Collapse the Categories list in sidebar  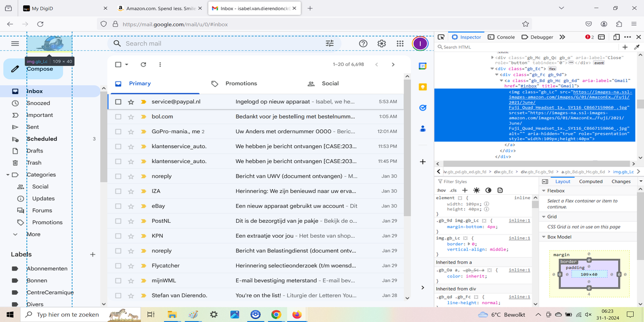coord(8,175)
